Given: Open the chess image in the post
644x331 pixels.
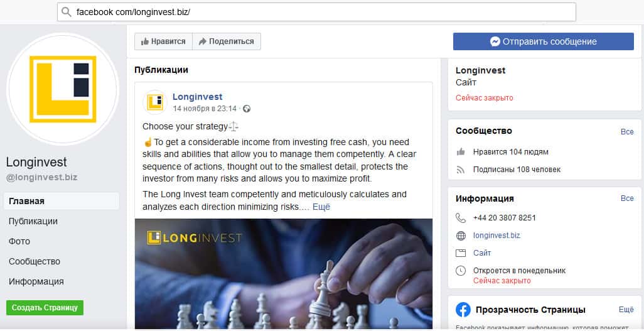Looking at the screenshot, I should click(283, 274).
